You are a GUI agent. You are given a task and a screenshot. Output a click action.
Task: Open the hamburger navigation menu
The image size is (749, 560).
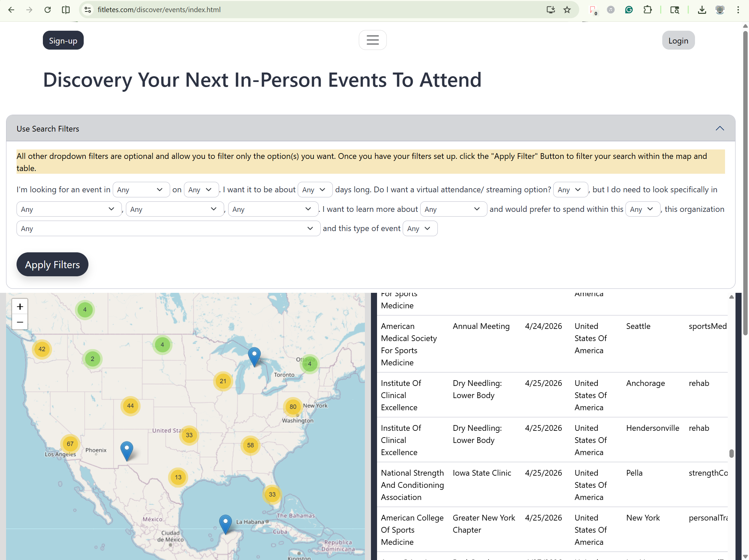pos(372,40)
